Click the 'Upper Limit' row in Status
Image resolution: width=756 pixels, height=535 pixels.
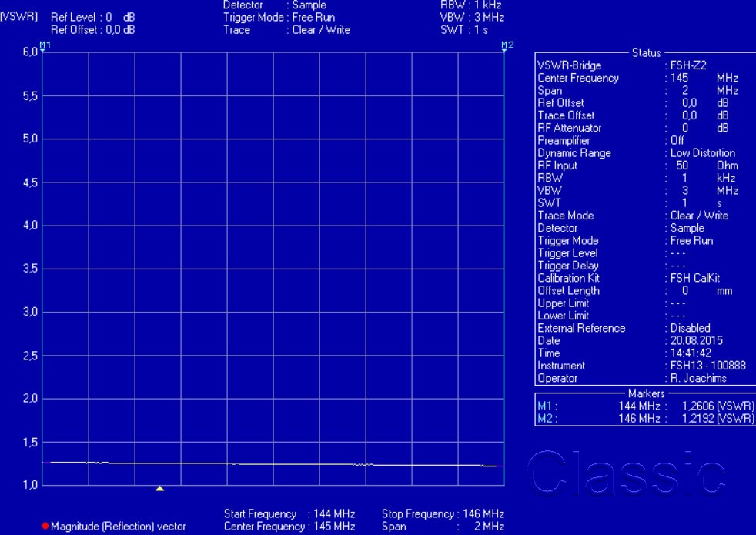611,303
